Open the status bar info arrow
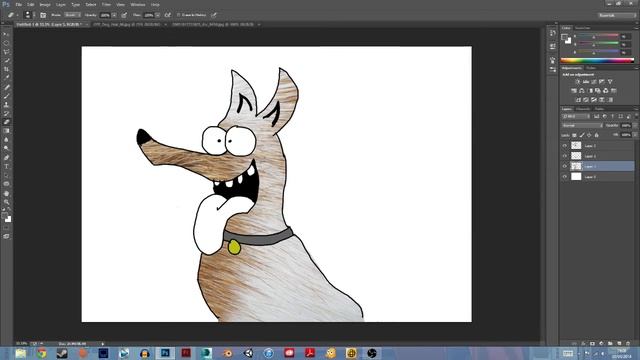This screenshot has height=360, width=640. [102, 344]
